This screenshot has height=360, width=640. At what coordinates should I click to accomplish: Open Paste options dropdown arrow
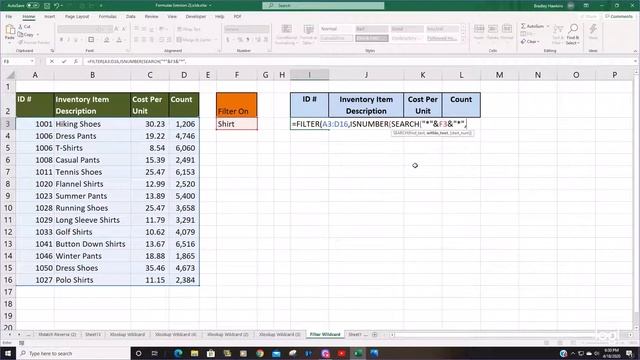coord(9,42)
